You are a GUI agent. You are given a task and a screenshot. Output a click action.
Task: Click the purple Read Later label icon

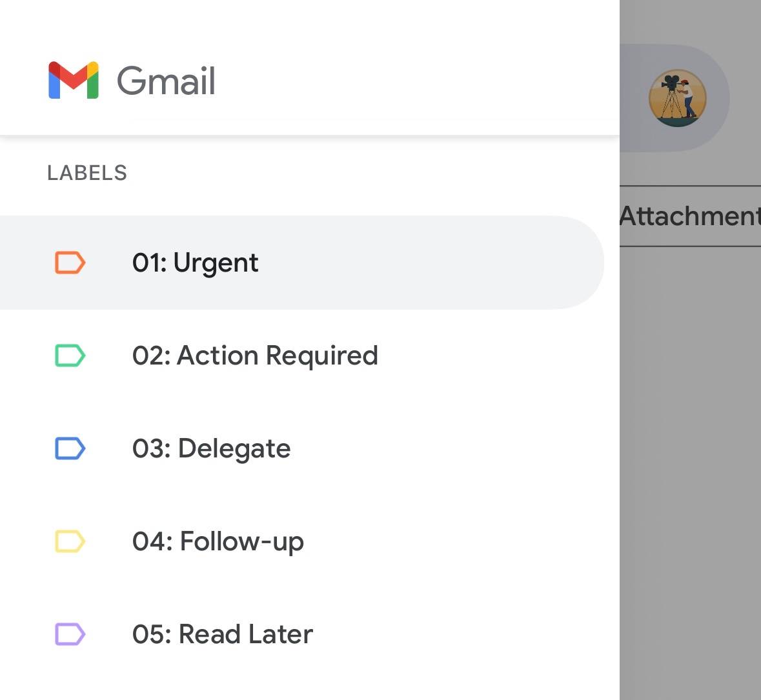coord(70,634)
